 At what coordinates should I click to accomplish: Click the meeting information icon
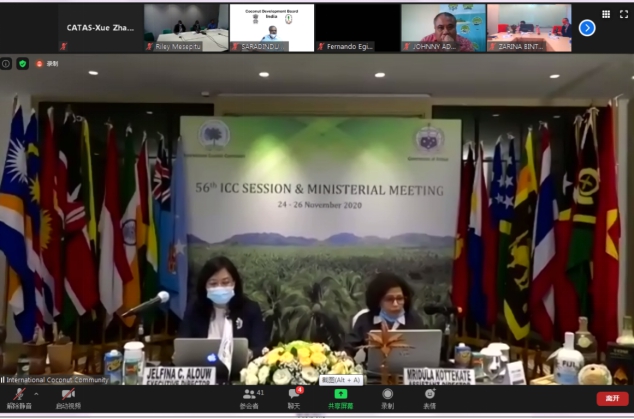click(x=6, y=63)
